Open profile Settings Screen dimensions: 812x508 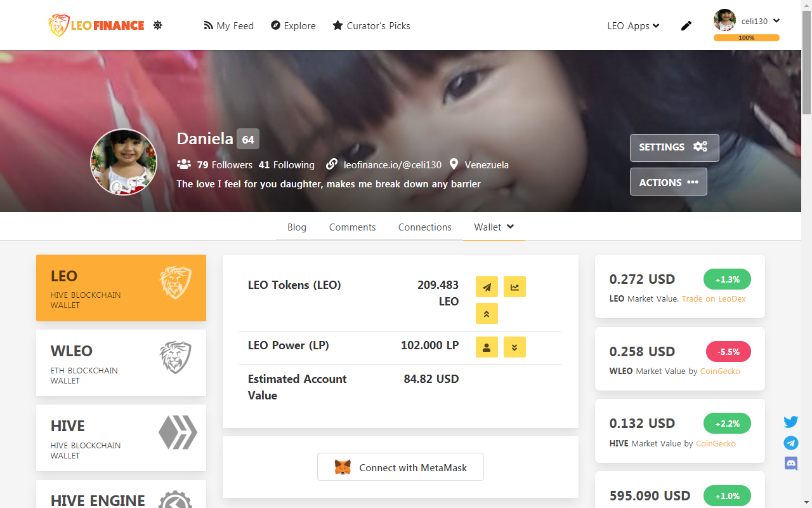point(674,147)
